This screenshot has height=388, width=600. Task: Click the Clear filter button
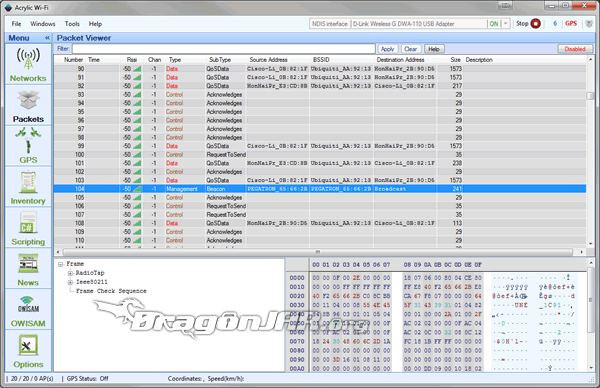[x=411, y=49]
